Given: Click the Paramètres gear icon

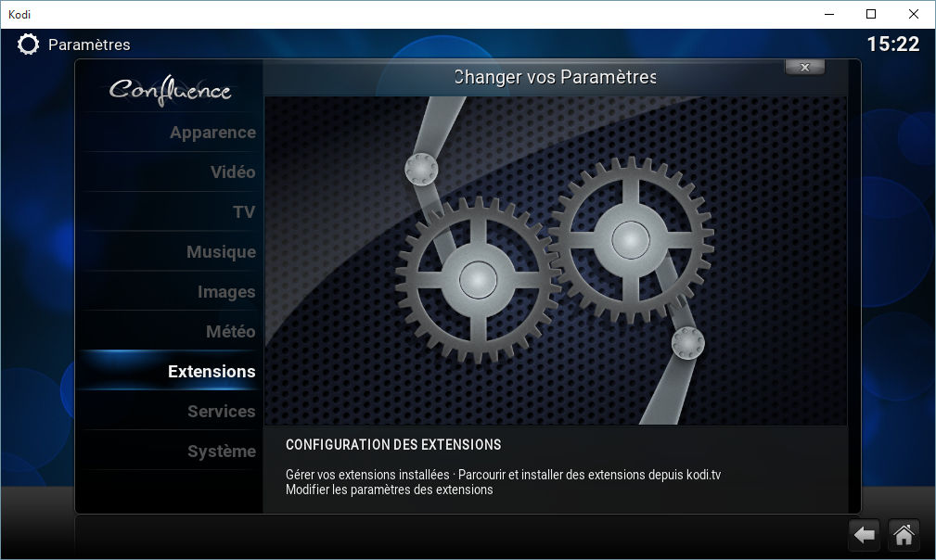Looking at the screenshot, I should click(28, 45).
